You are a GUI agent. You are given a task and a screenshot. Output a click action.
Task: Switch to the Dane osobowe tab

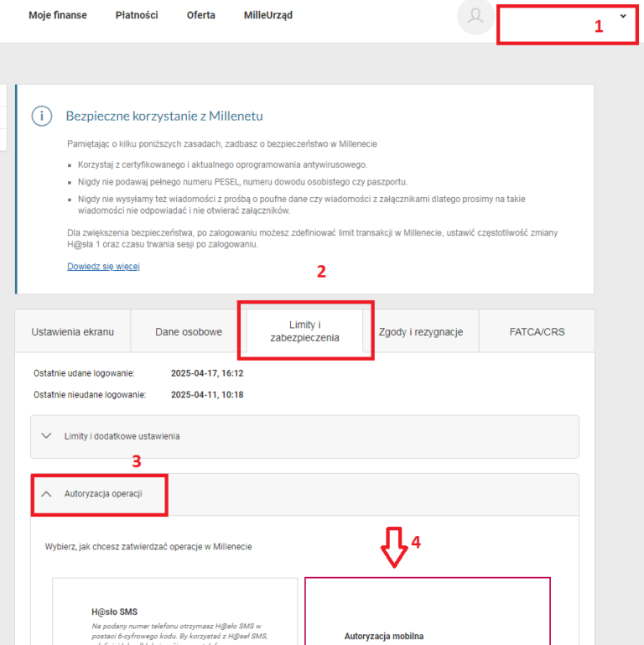coord(189,331)
